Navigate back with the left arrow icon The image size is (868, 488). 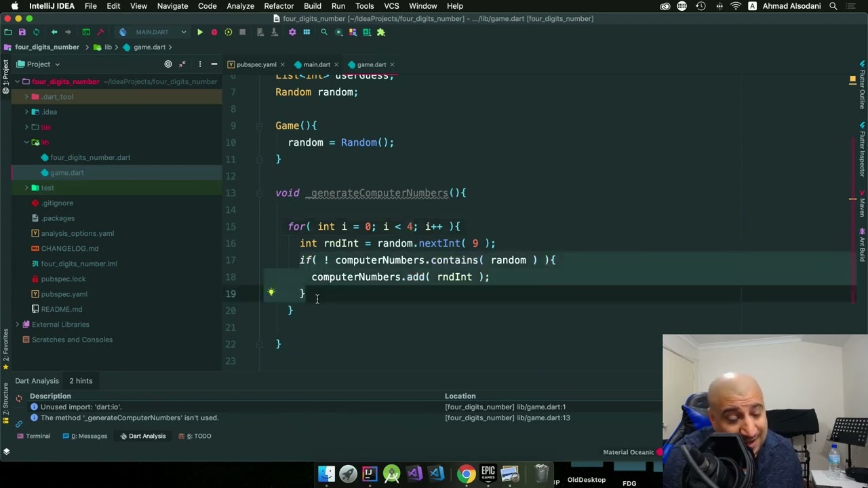tap(54, 32)
